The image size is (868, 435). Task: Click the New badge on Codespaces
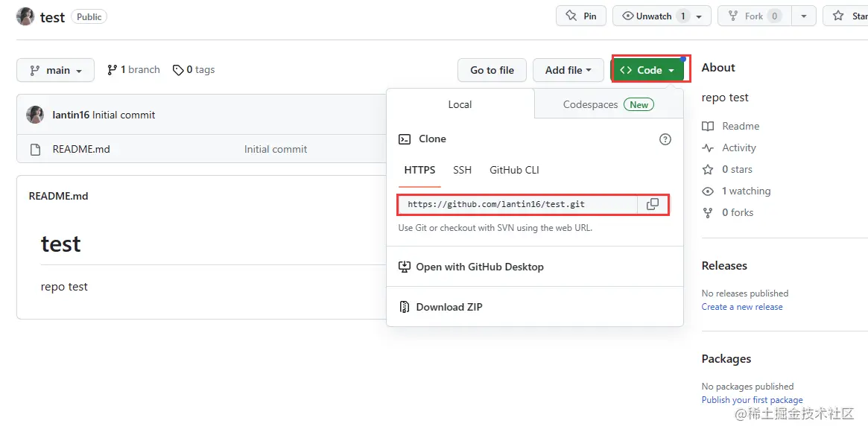[x=639, y=104]
